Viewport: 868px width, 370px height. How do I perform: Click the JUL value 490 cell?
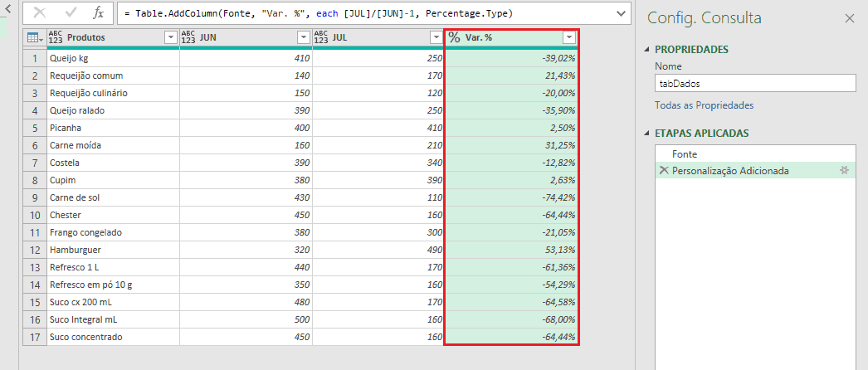point(379,250)
